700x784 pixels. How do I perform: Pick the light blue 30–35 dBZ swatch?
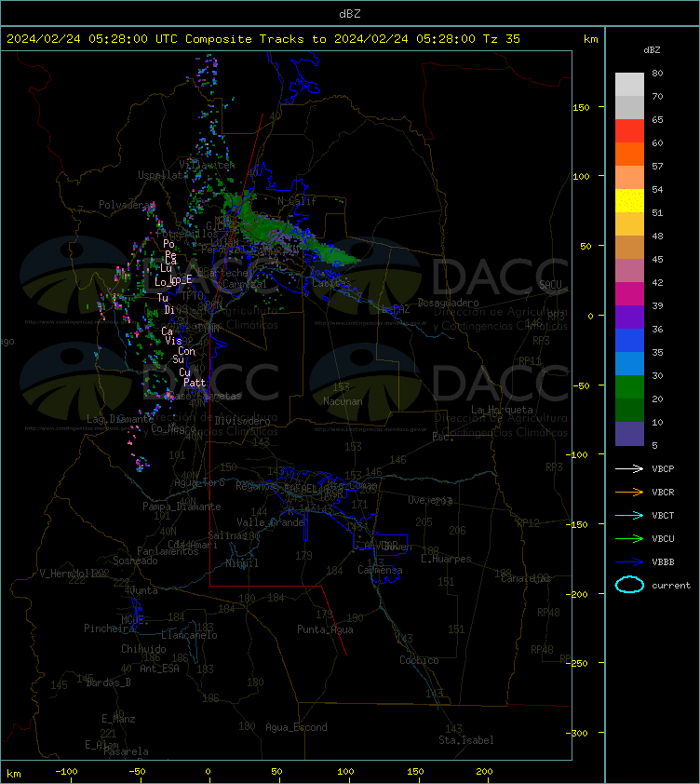(x=629, y=363)
